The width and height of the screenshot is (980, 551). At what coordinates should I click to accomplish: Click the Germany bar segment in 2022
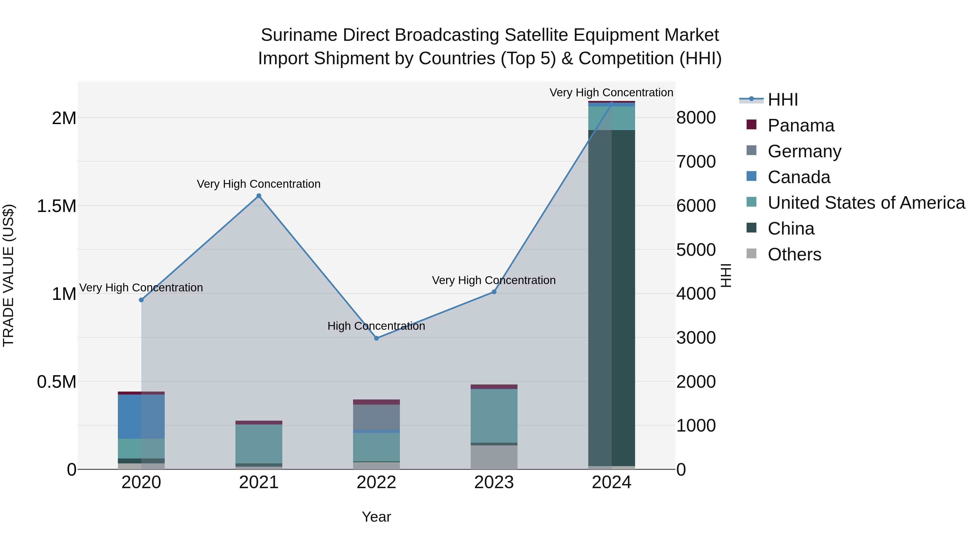(376, 417)
